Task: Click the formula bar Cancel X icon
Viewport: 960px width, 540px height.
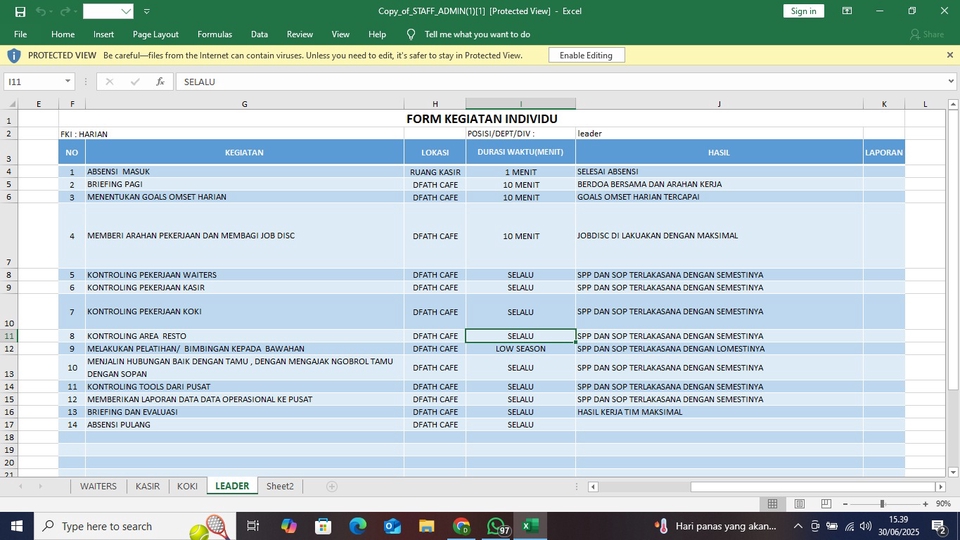Action: click(109, 81)
